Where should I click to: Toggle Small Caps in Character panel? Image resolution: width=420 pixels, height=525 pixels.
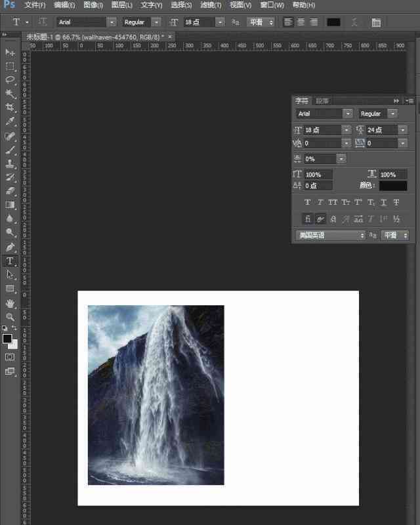345,202
